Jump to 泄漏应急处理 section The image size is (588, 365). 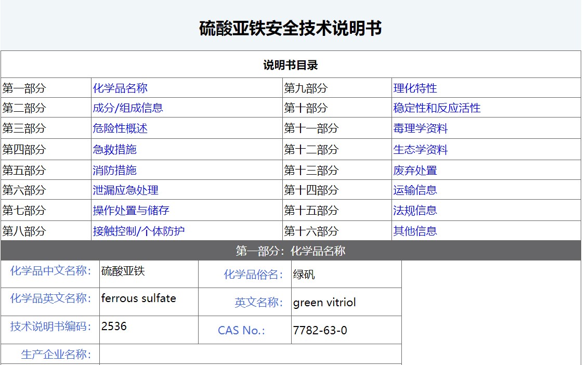tap(126, 190)
